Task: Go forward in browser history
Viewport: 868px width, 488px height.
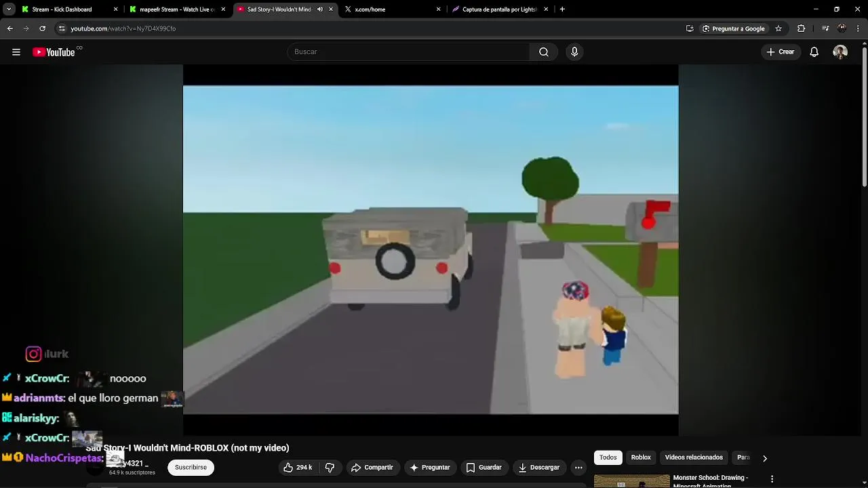Action: [26, 28]
